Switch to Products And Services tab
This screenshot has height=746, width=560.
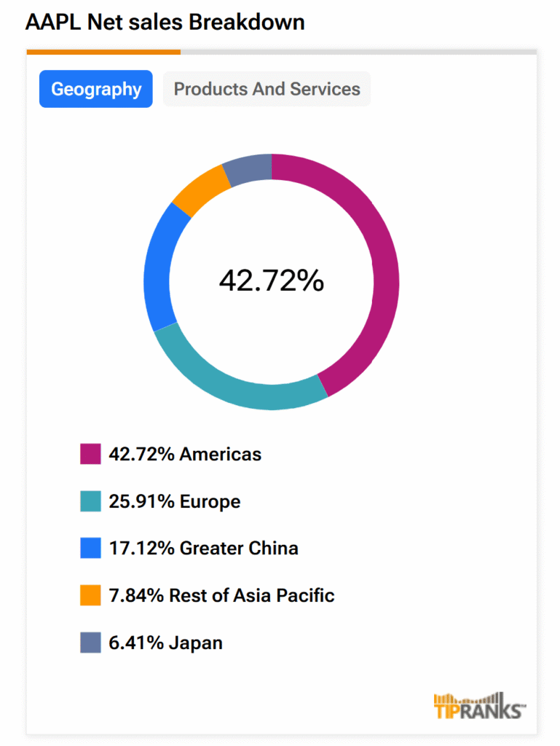(267, 89)
